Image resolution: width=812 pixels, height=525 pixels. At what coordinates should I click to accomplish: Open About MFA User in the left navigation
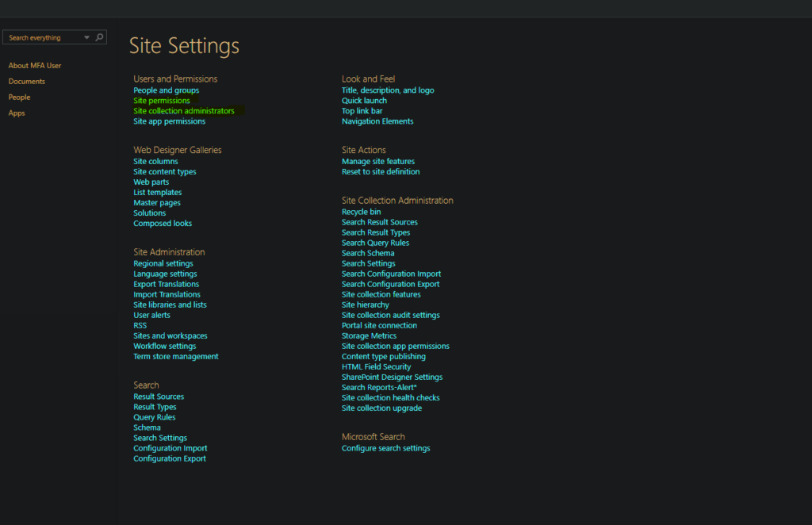(x=35, y=66)
